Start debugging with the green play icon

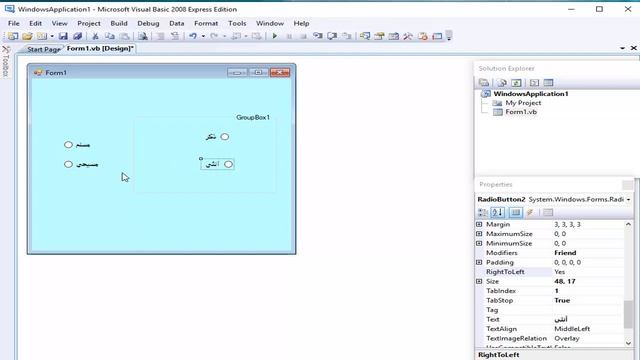click(275, 36)
